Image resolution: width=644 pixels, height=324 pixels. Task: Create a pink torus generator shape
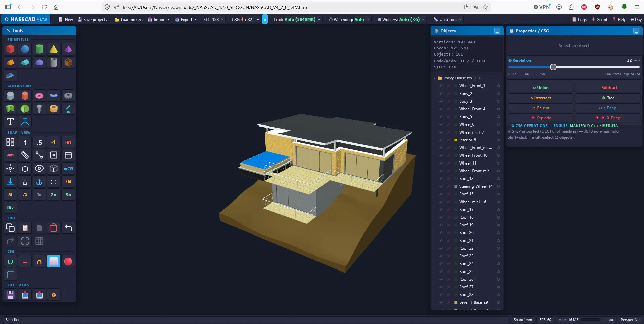[39, 96]
